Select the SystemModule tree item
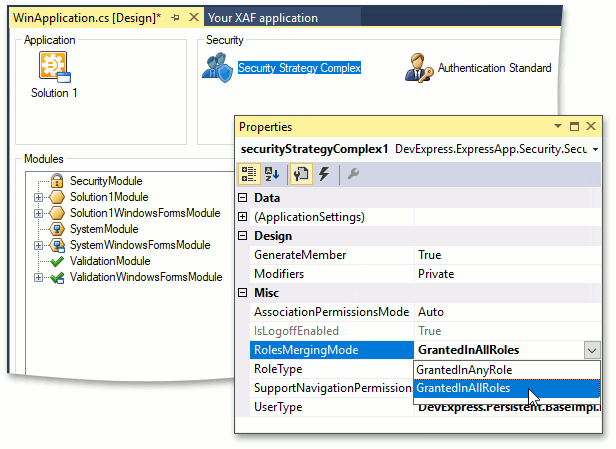The image size is (616, 449). pos(104,229)
